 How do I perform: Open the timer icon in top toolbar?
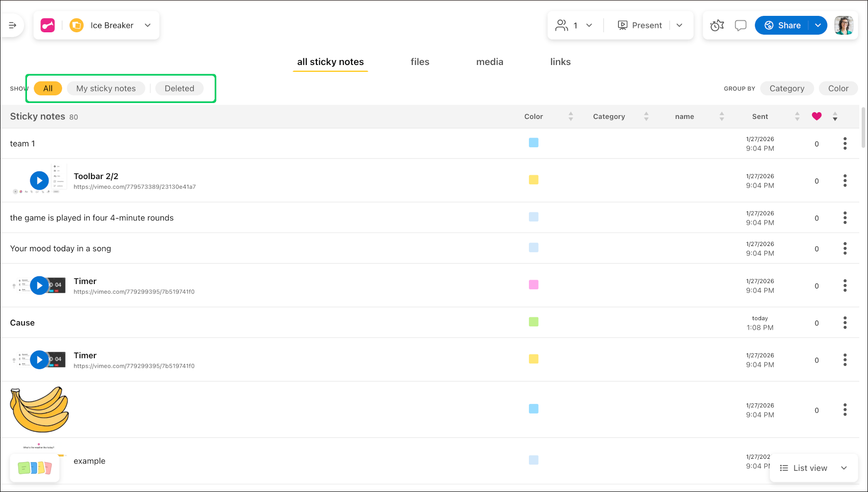pyautogui.click(x=717, y=26)
